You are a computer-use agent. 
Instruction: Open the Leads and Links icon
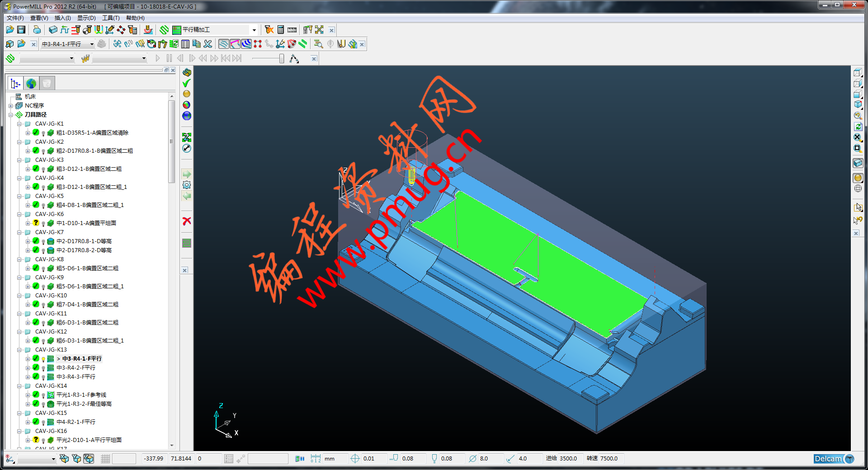[99, 30]
